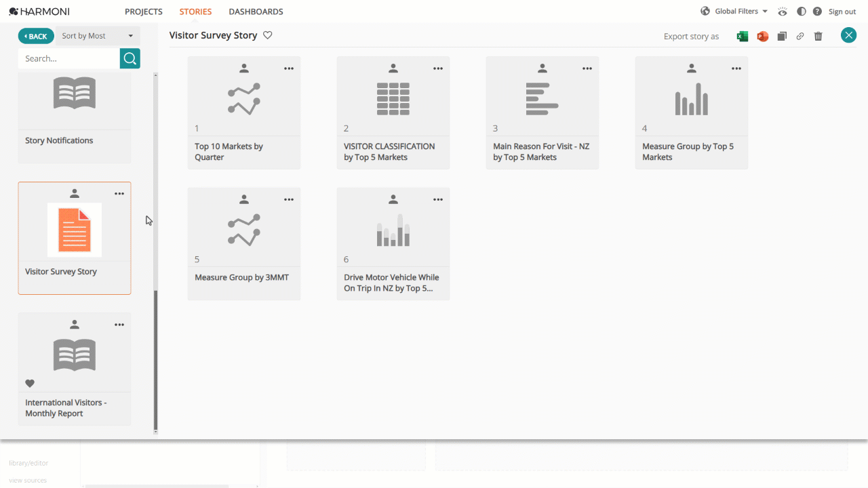The width and height of the screenshot is (868, 488).
Task: Click the story list vertical scrollbar
Action: pyautogui.click(x=155, y=359)
